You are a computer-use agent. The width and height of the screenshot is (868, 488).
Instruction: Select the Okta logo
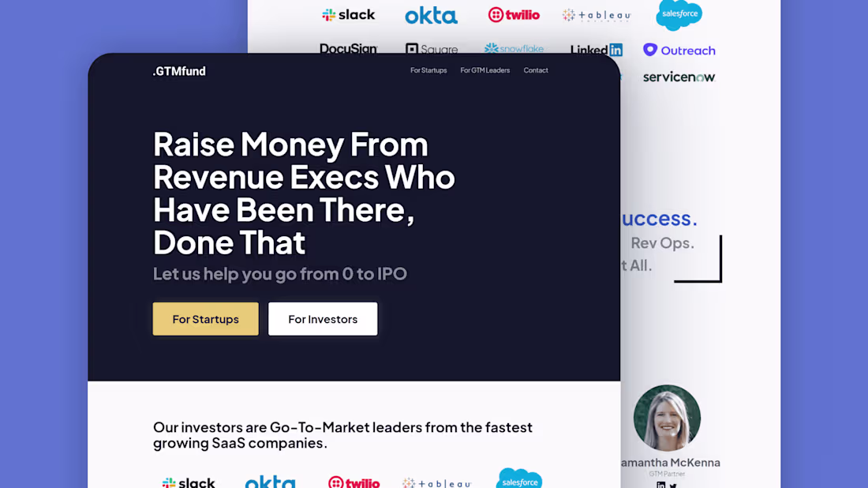[x=431, y=14]
